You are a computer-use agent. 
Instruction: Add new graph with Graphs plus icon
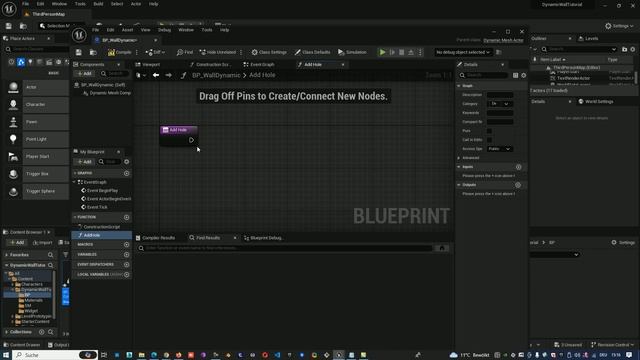(x=127, y=173)
